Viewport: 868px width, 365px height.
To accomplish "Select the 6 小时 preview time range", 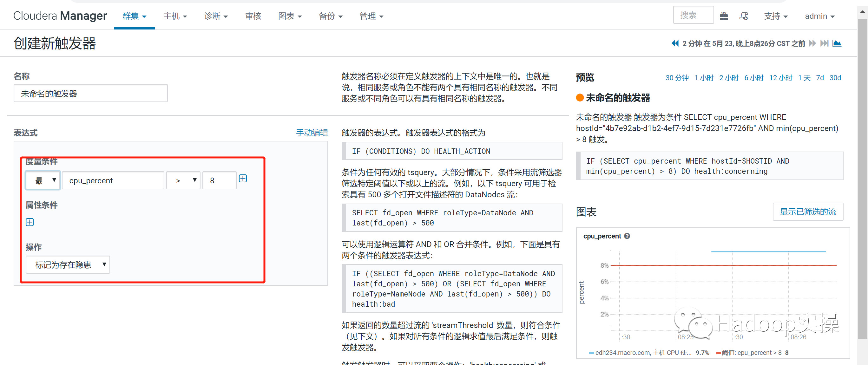I will point(754,78).
